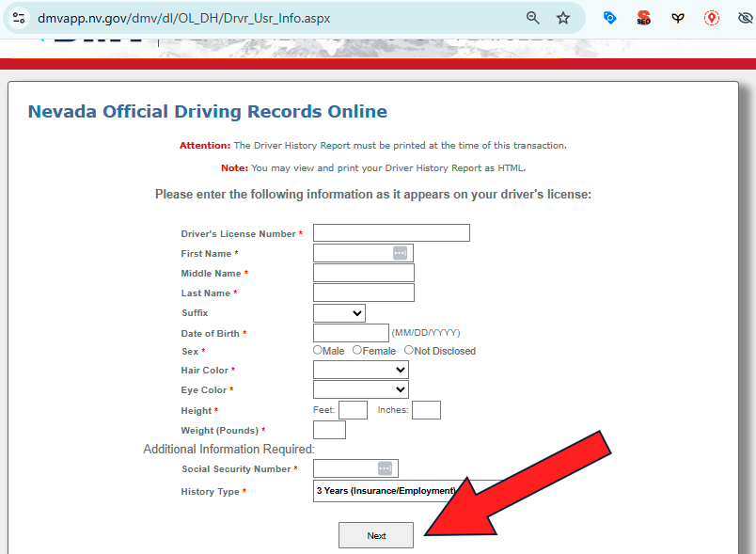Click the Driver's License Number field
The height and width of the screenshot is (554, 756).
click(x=391, y=233)
